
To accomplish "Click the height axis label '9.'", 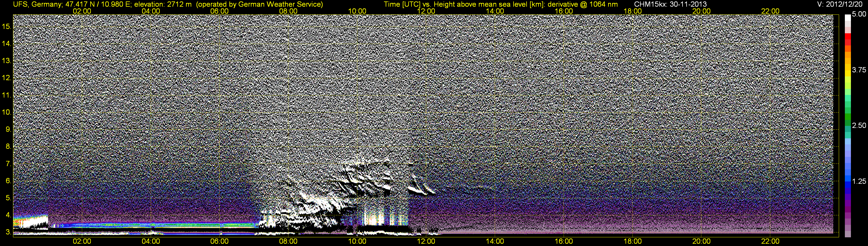I will 8,129.
